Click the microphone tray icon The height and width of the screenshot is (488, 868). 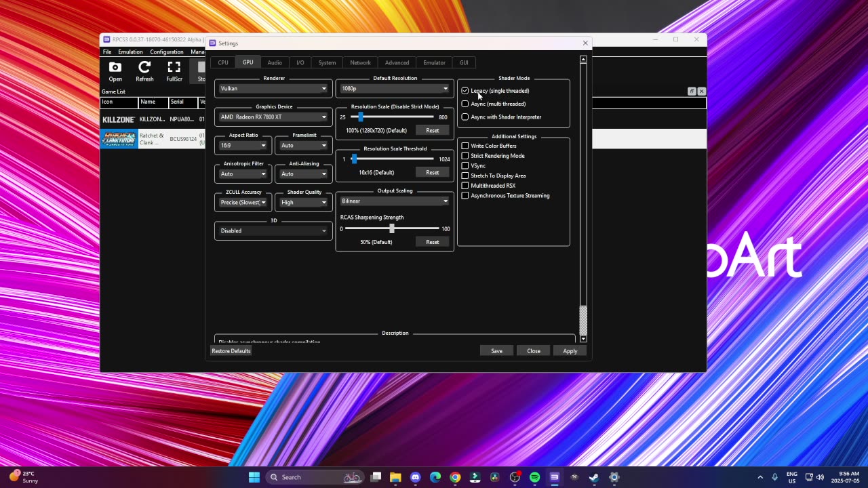tap(774, 477)
